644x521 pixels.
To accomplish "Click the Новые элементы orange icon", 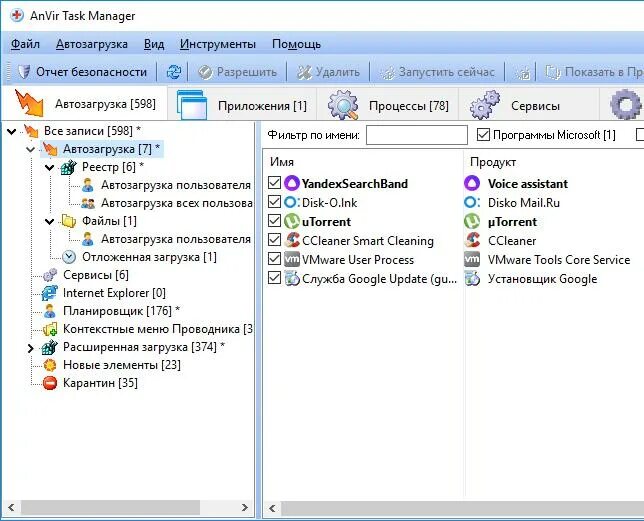I will [50, 365].
